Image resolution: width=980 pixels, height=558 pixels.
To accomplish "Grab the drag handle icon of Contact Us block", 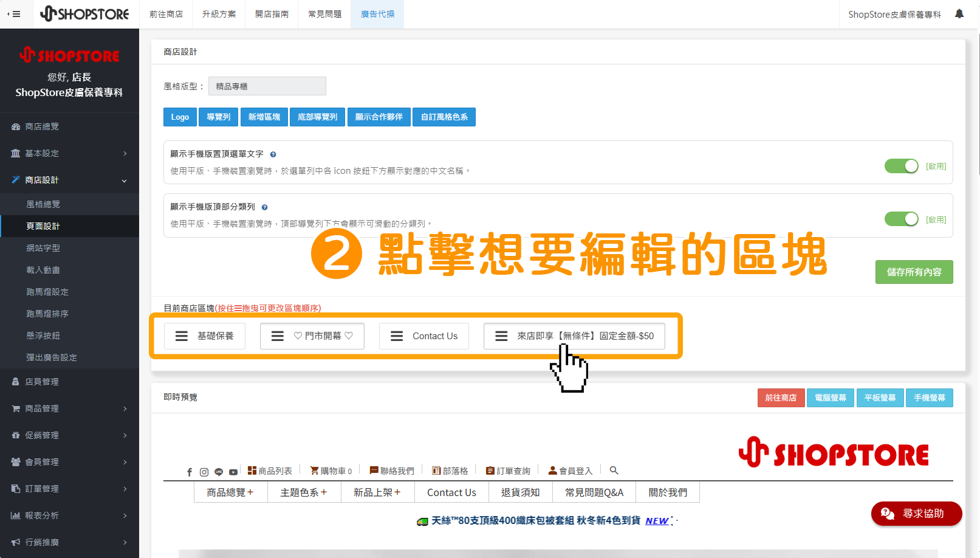I will (x=397, y=336).
